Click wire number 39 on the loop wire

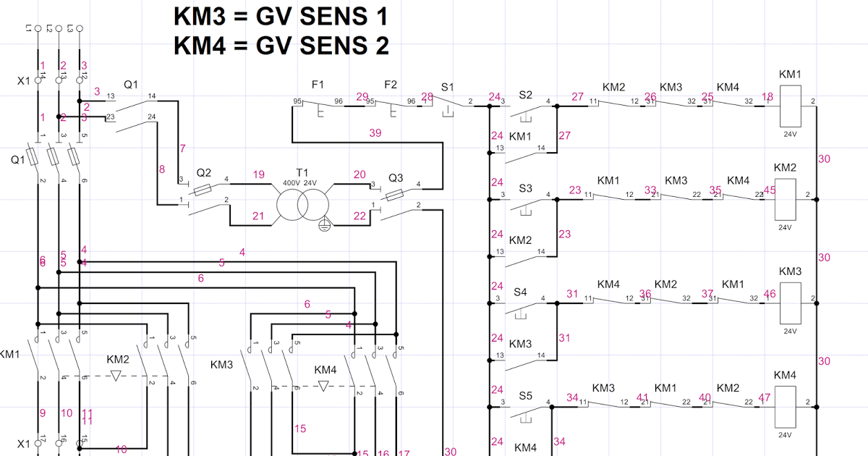coord(375,132)
